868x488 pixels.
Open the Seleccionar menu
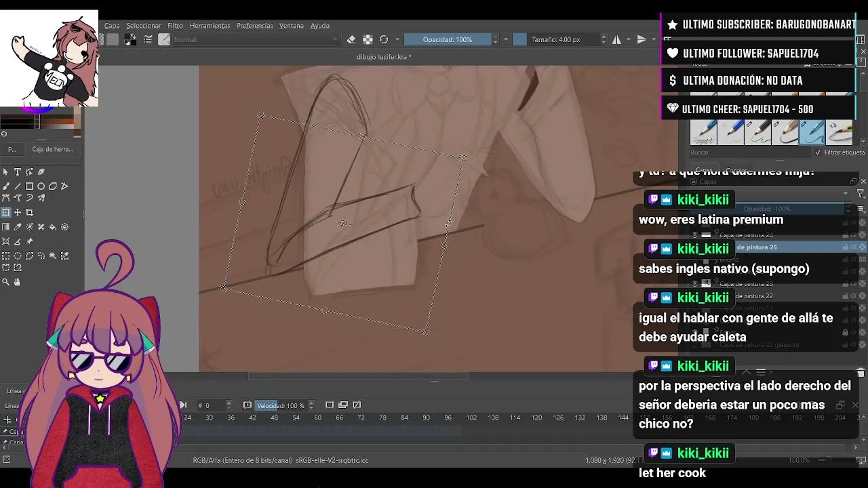click(144, 26)
